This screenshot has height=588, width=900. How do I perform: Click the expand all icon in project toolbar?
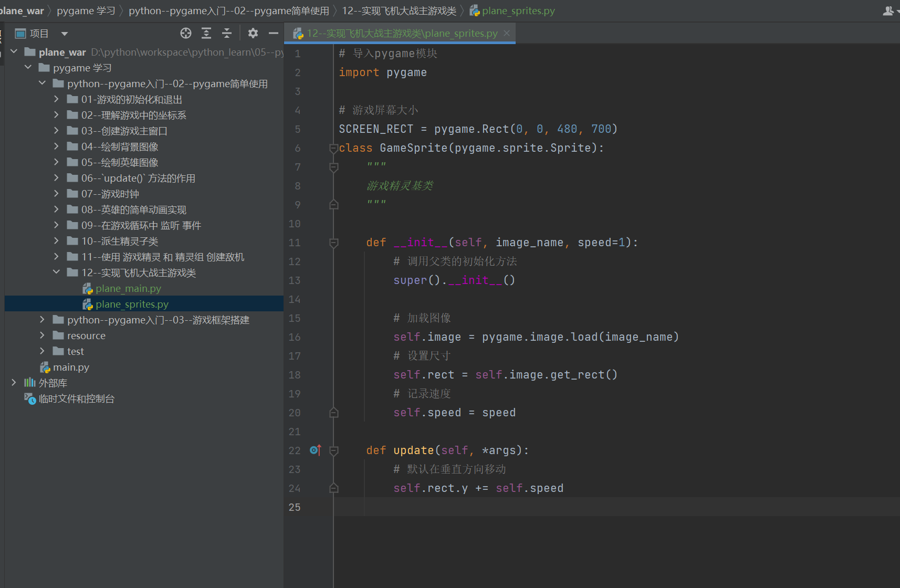[x=206, y=34]
